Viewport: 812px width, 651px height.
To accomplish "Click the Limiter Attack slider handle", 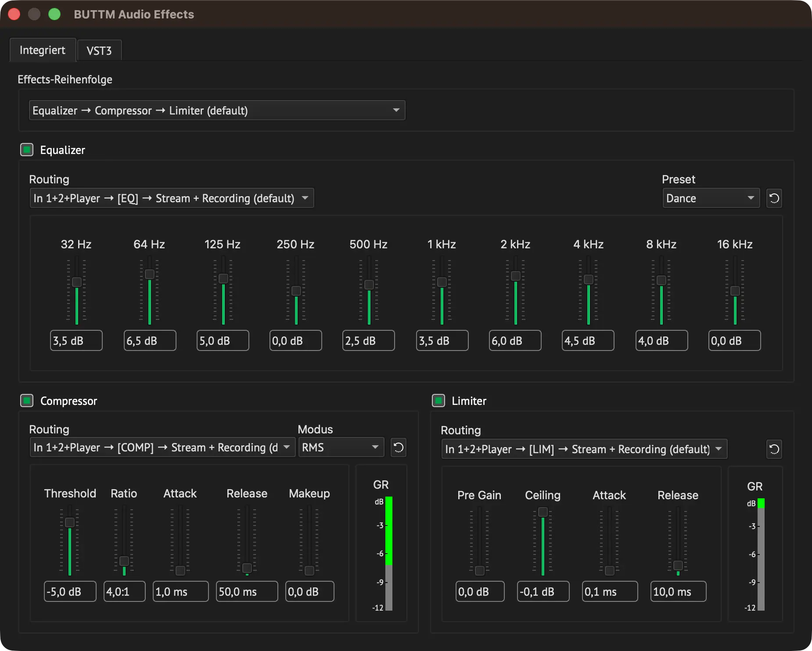I will point(610,571).
